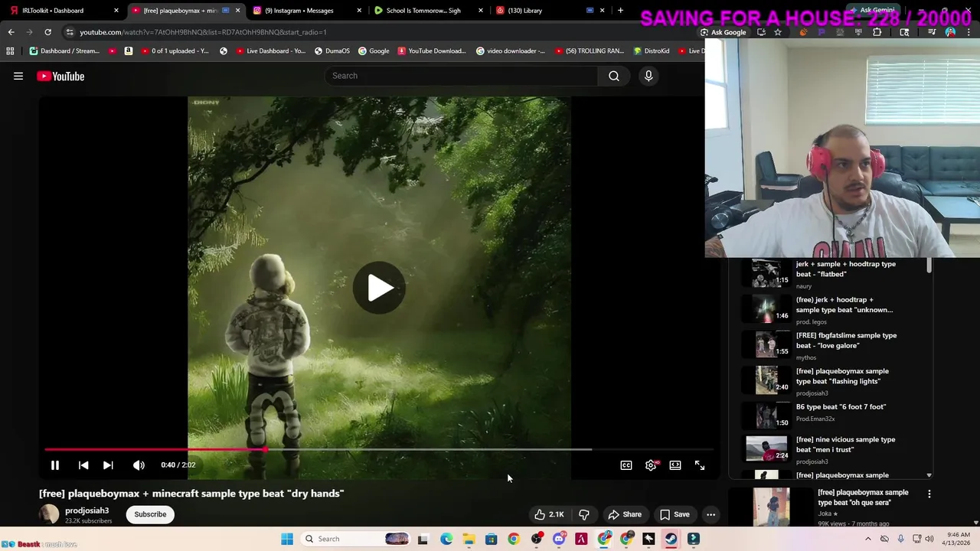Start voice search with microphone
The width and height of the screenshot is (980, 551).
point(648,76)
